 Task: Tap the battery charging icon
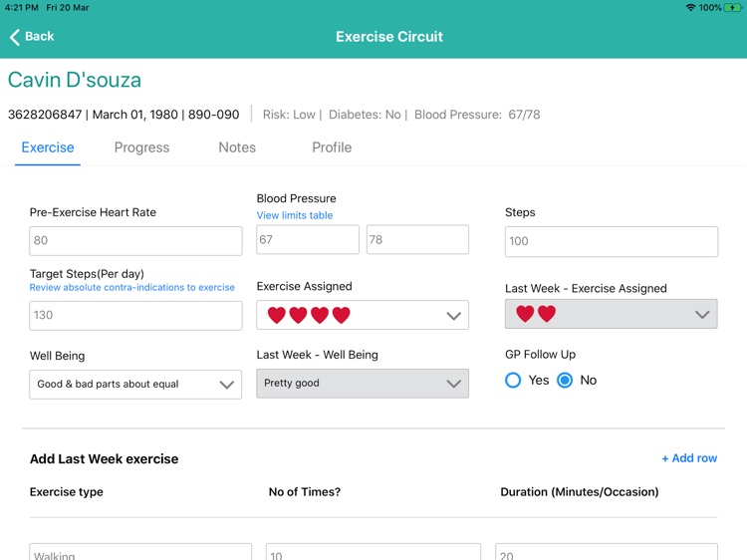coord(733,8)
